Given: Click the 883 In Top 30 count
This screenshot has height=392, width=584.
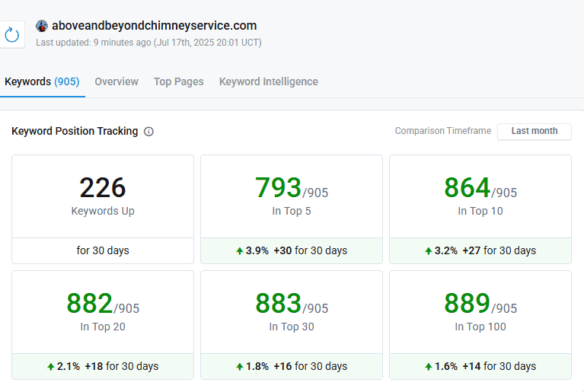Looking at the screenshot, I should 278,304.
